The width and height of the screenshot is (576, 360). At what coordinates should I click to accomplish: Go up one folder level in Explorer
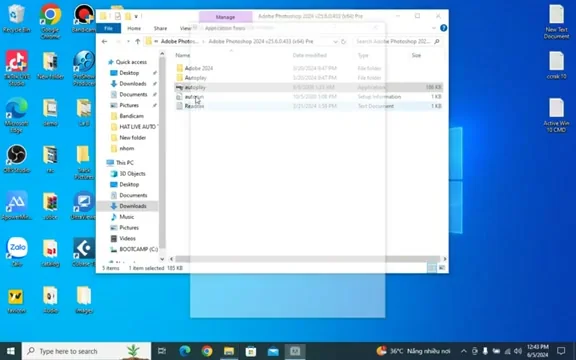pos(137,42)
